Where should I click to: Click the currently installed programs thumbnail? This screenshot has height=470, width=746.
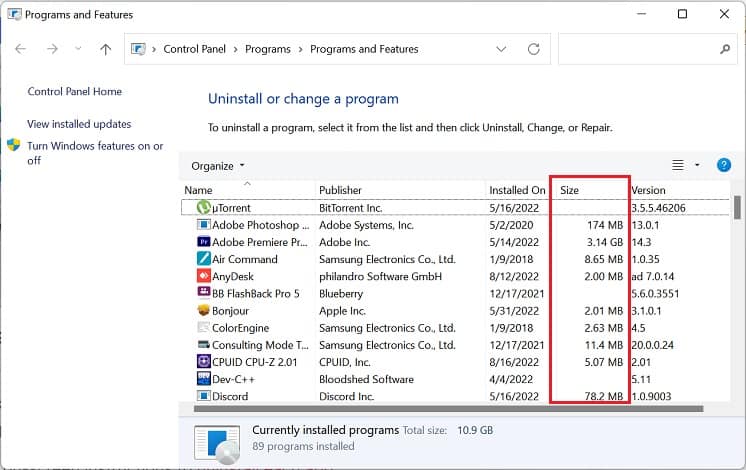(x=217, y=444)
